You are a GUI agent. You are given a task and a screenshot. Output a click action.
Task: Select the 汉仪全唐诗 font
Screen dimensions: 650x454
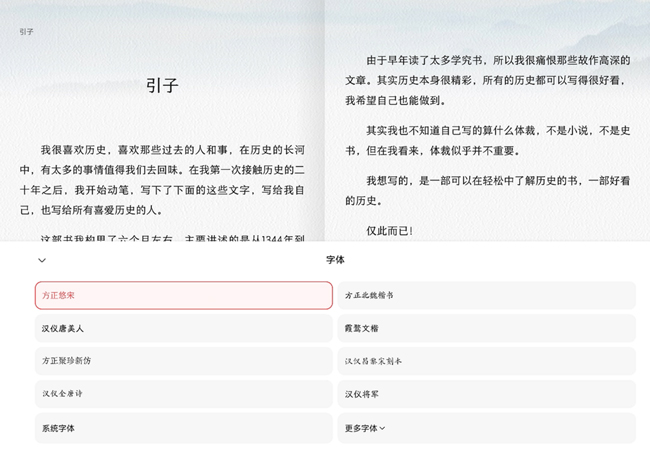[184, 394]
